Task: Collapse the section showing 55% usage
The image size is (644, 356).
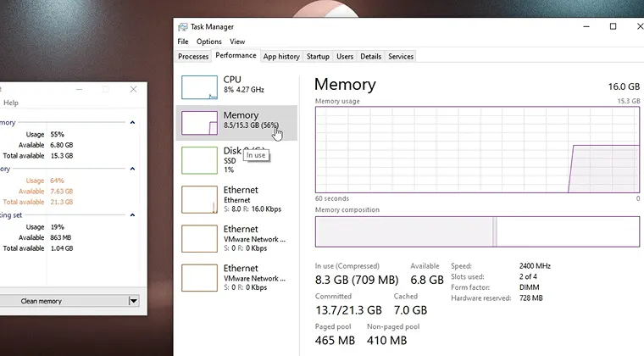Action: (x=132, y=123)
